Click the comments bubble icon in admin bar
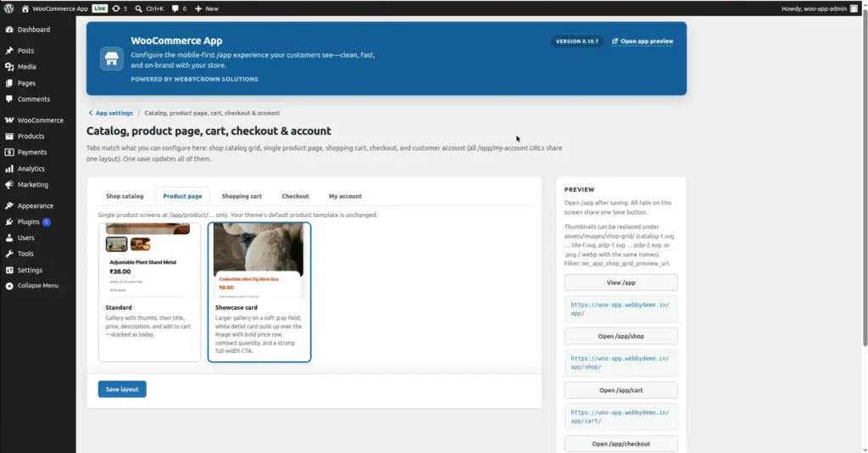Image resolution: width=868 pixels, height=453 pixels. tap(175, 8)
